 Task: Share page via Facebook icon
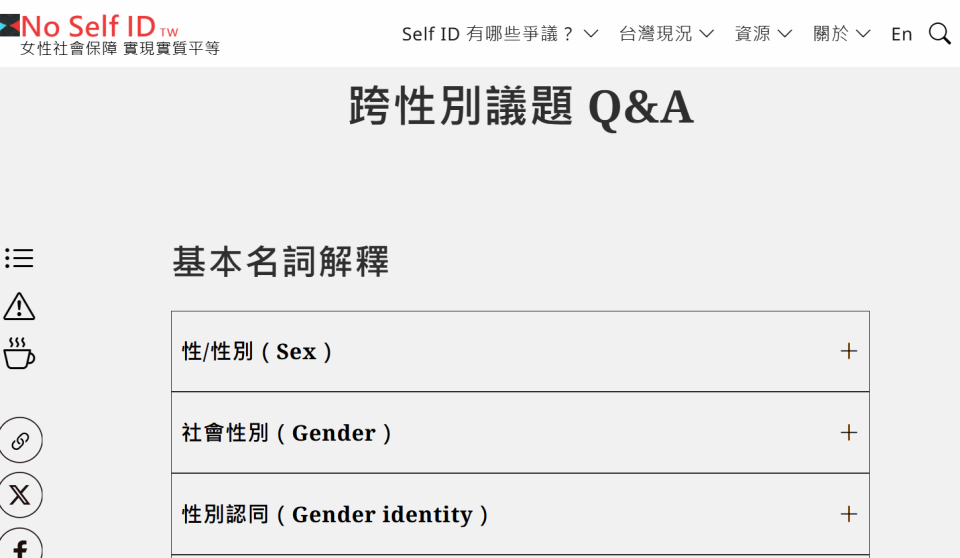point(20,546)
